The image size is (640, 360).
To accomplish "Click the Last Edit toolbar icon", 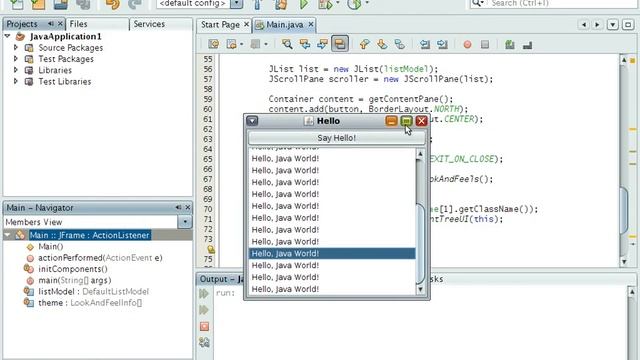I will point(213,44).
